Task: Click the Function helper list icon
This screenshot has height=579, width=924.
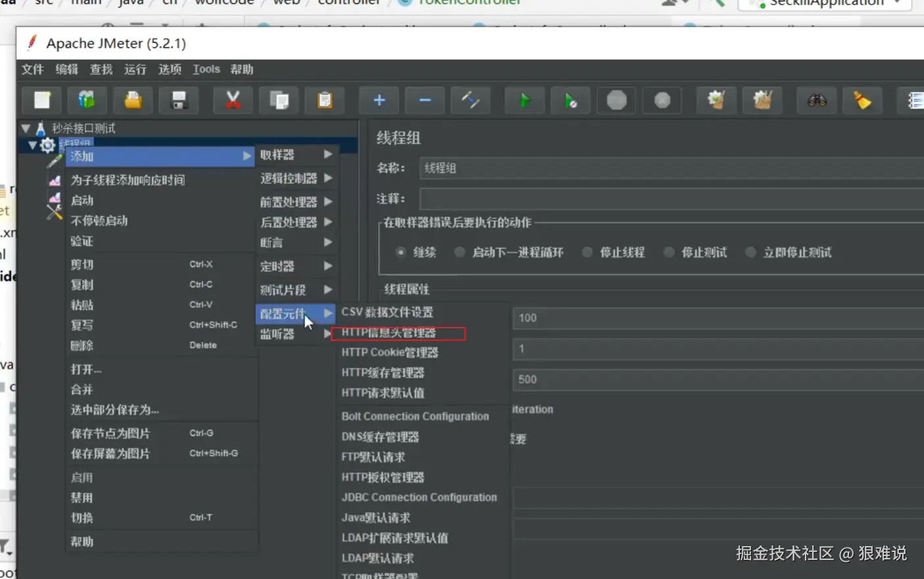Action: click(x=914, y=100)
